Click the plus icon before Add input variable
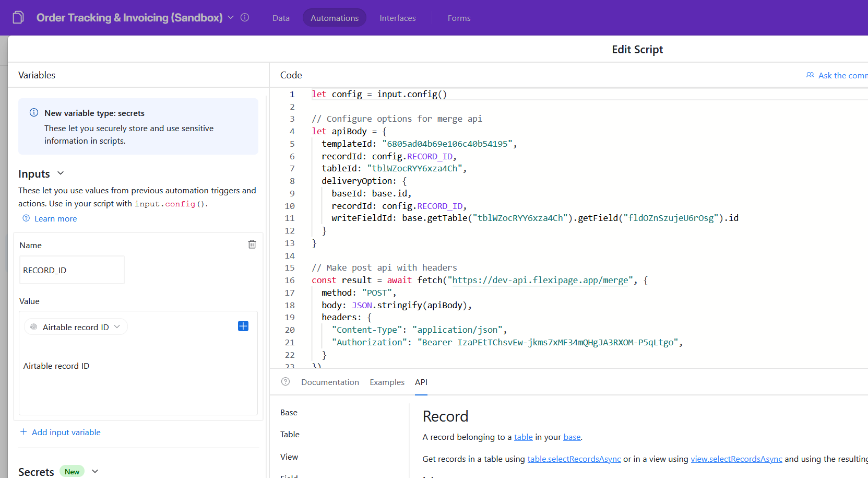 (23, 432)
